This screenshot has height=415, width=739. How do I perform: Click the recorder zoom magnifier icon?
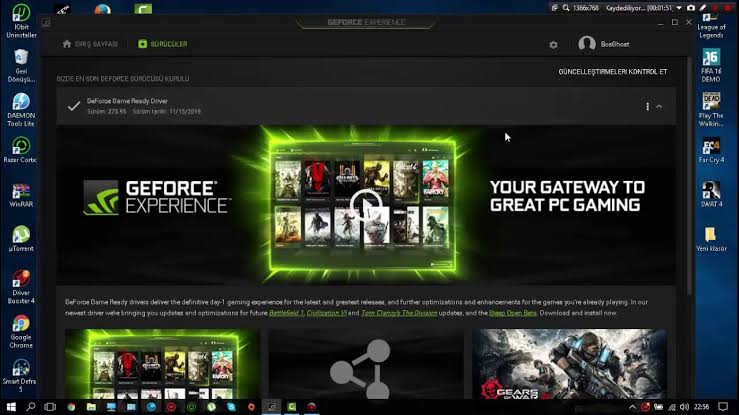[566, 8]
